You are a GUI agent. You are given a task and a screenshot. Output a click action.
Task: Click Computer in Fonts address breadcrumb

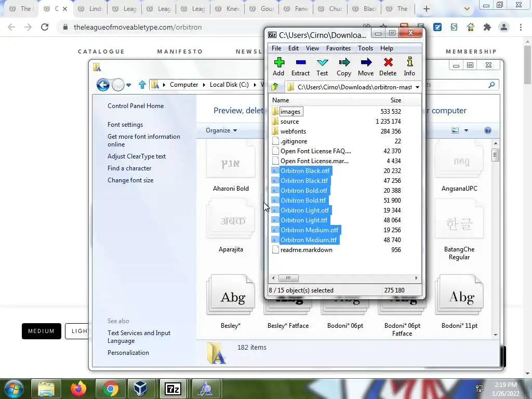[184, 85]
